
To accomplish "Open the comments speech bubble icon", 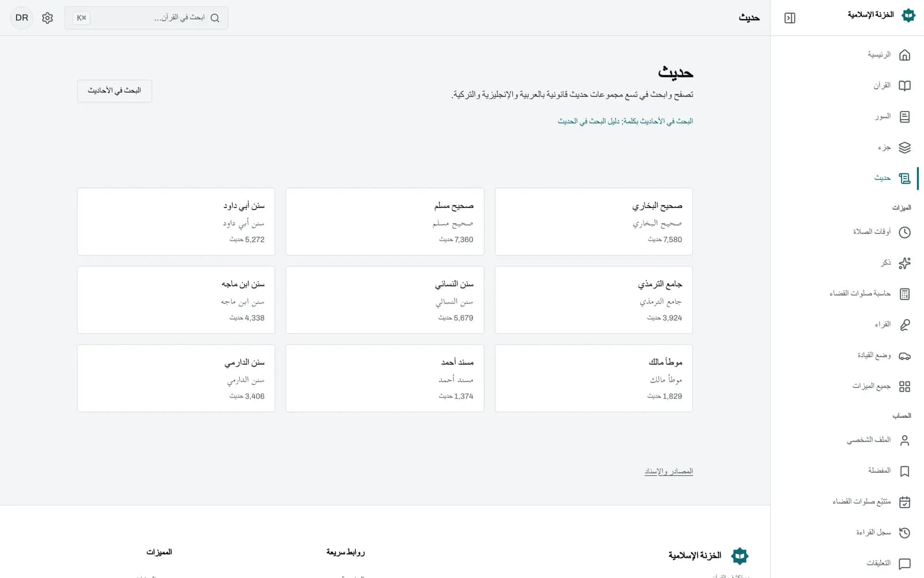I will pos(904,564).
